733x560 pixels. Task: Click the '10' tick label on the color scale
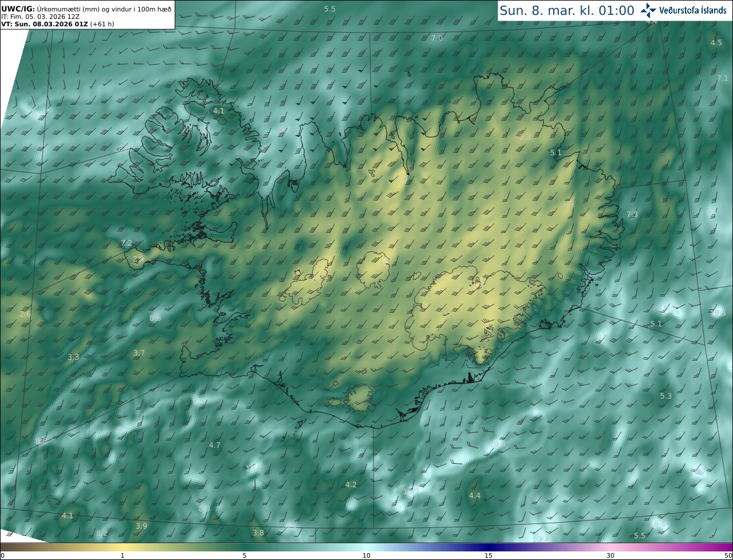tap(366, 556)
